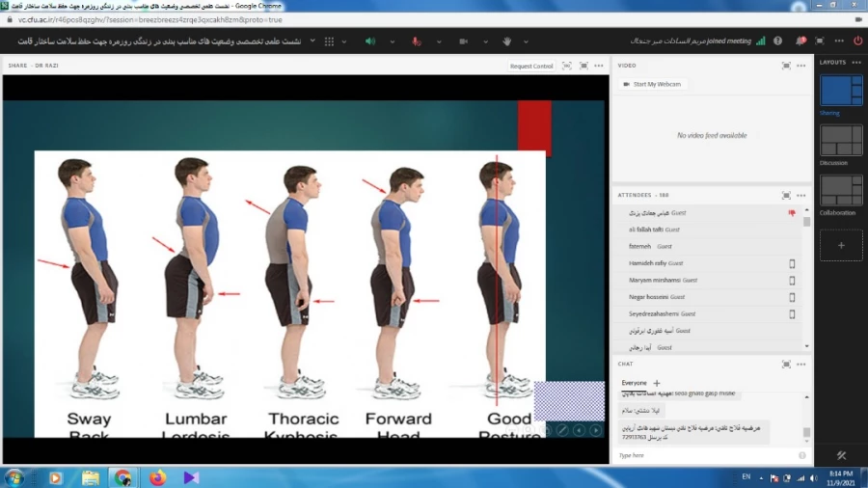Open the microphone options dropdown arrow
Viewport: 868px width, 488px height.
point(439,41)
